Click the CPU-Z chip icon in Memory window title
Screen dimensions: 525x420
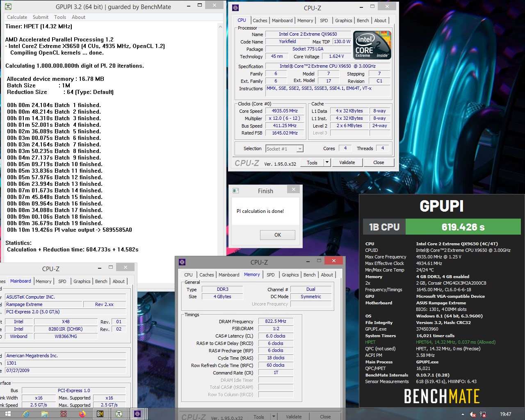click(x=183, y=262)
